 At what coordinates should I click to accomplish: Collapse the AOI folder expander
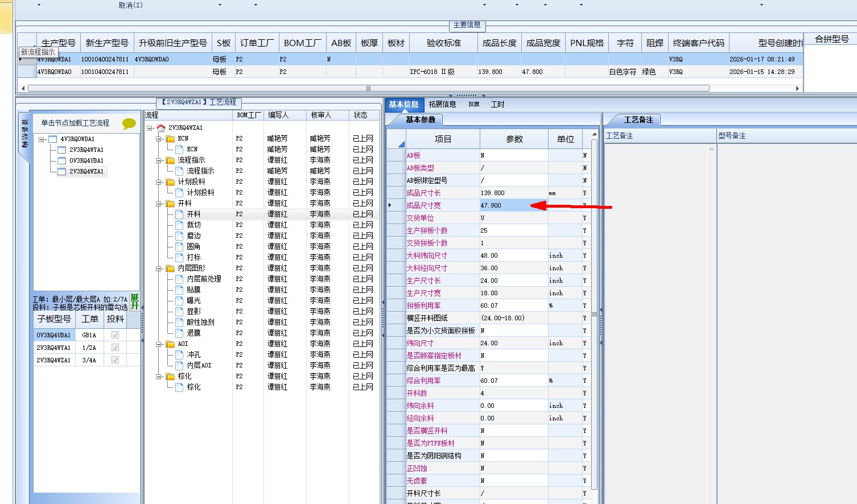pos(159,344)
